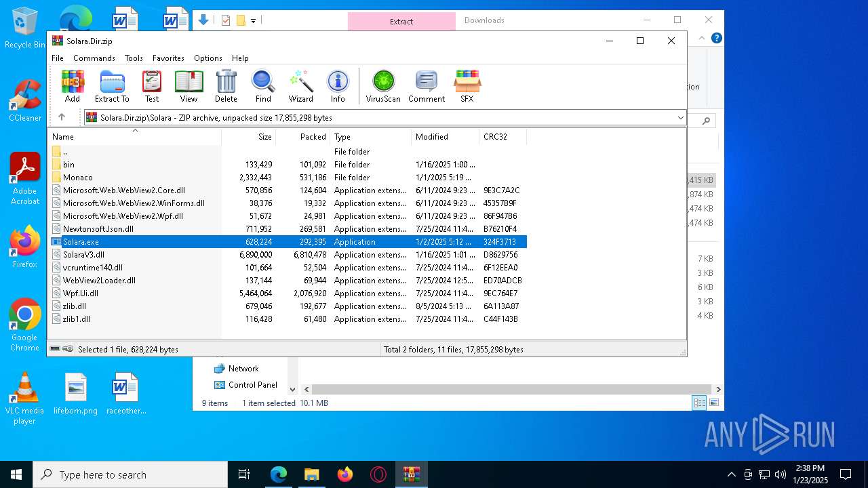
Task: Click Explorer horizontal scrollbar
Action: click(x=512, y=390)
